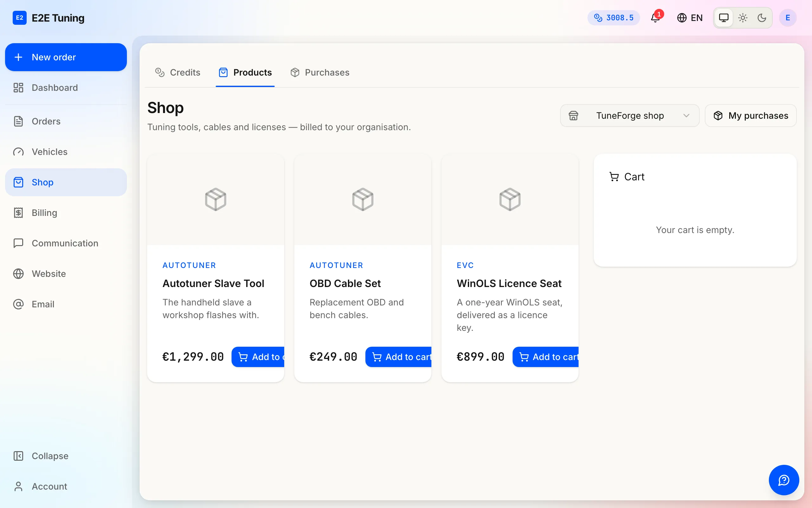Open notifications bell with red badge

coord(655,17)
